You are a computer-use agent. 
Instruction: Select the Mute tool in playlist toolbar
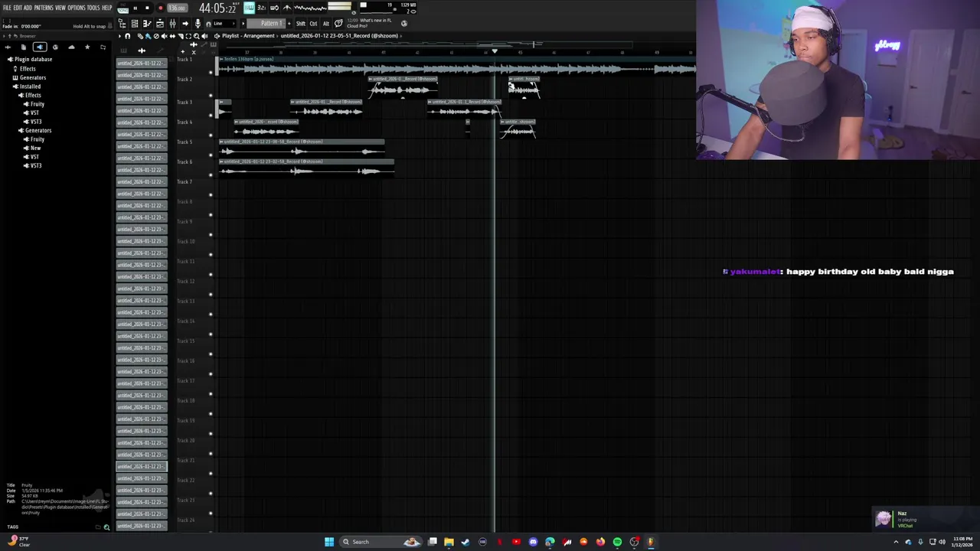(x=165, y=36)
